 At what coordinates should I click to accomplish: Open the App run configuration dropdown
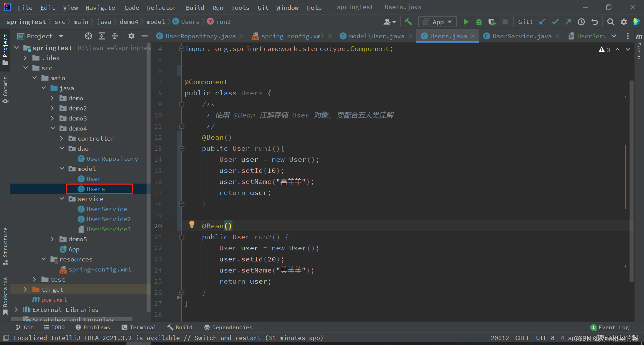pyautogui.click(x=437, y=22)
